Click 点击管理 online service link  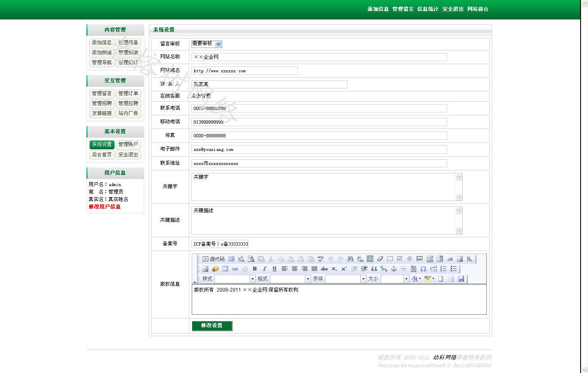[x=201, y=96]
